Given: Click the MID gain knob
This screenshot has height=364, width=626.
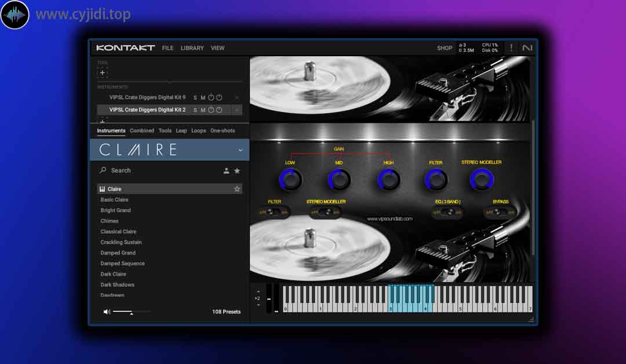Looking at the screenshot, I should 339,180.
